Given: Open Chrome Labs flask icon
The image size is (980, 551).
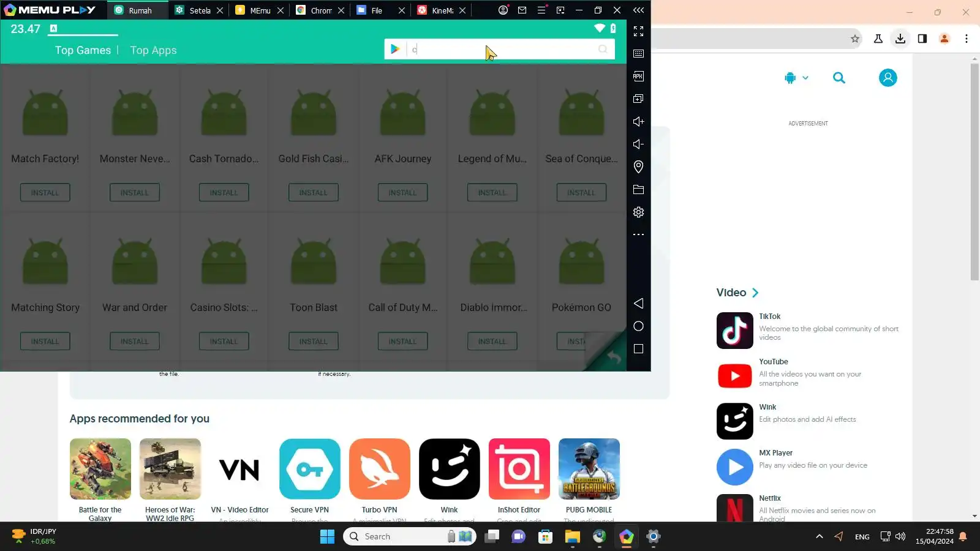Looking at the screenshot, I should point(878,39).
